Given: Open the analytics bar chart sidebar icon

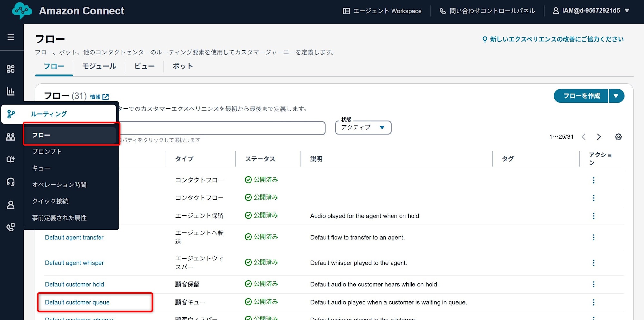Looking at the screenshot, I should click(11, 91).
